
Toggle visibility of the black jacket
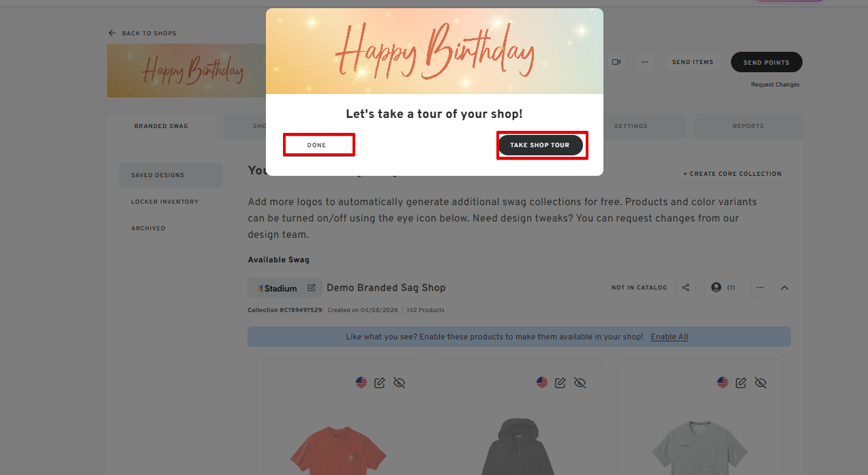[x=580, y=383]
